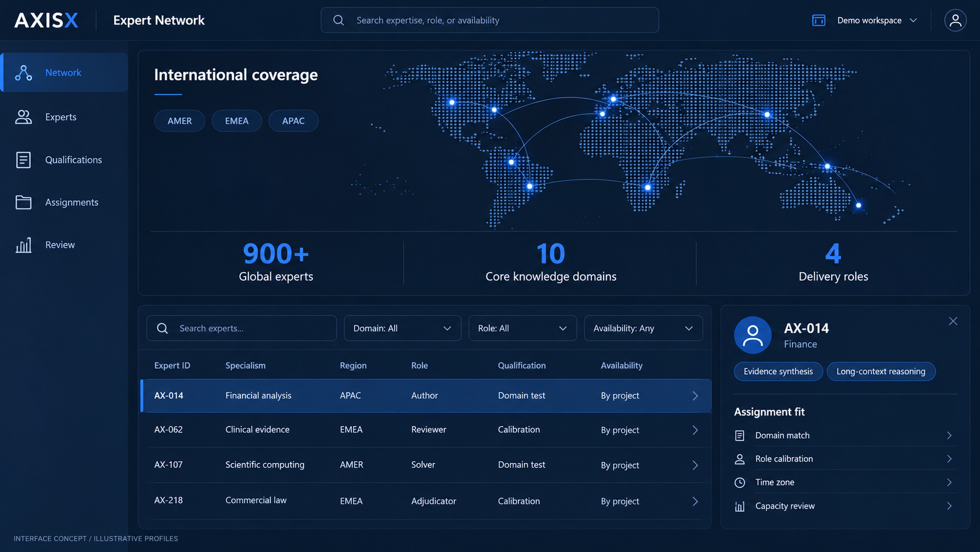Click the workspace calendar icon
The height and width of the screenshot is (552, 980).
[819, 21]
